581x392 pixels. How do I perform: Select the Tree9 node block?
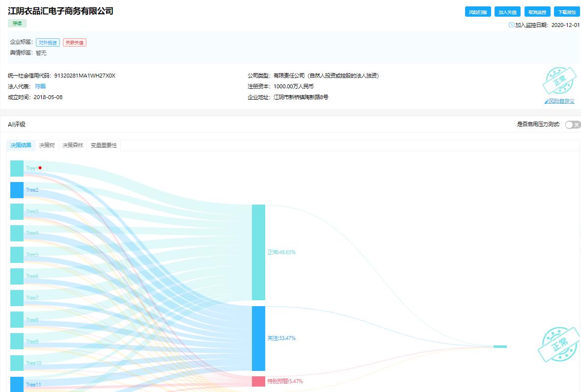pos(17,341)
